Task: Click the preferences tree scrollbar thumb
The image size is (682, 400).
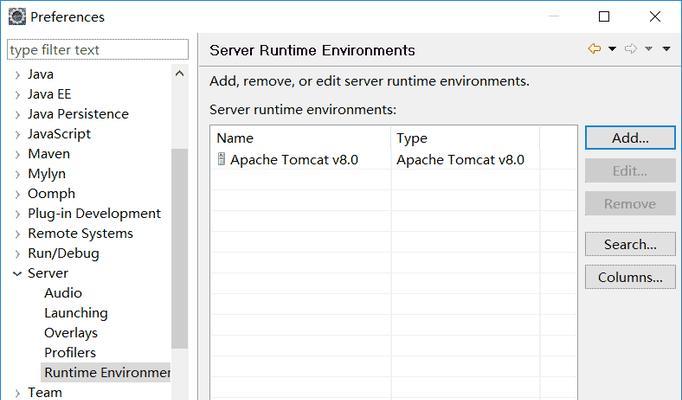Action: pos(180,248)
